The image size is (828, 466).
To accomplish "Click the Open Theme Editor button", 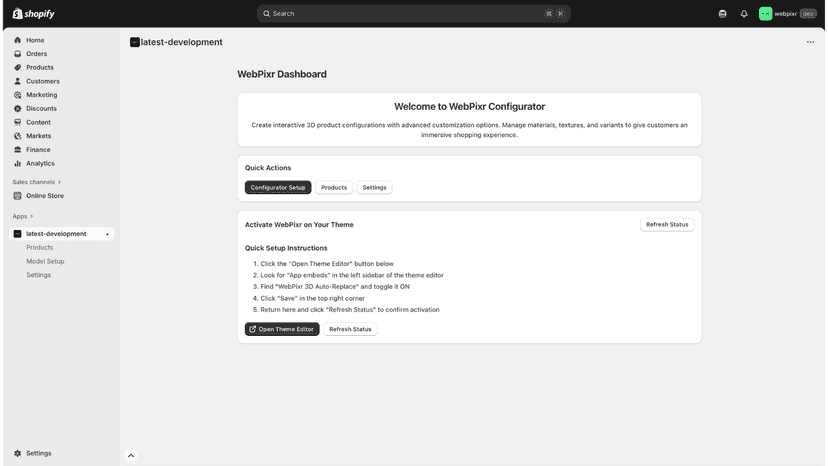I will [x=282, y=329].
